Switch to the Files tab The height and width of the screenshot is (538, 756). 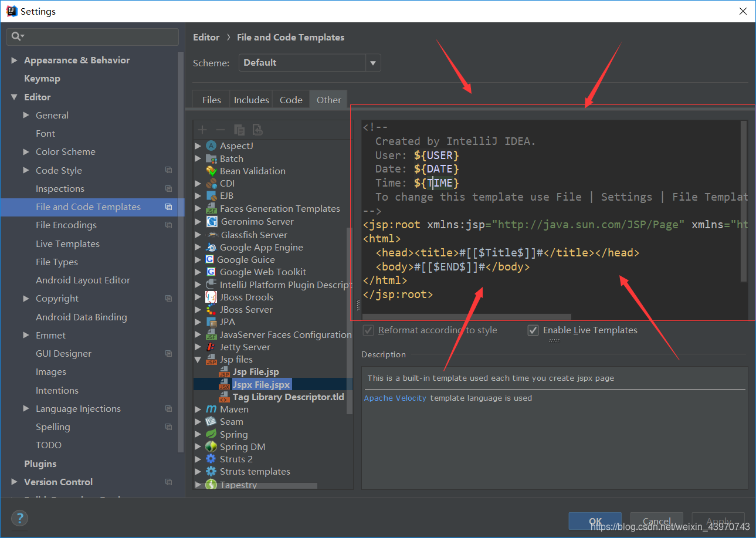211,100
